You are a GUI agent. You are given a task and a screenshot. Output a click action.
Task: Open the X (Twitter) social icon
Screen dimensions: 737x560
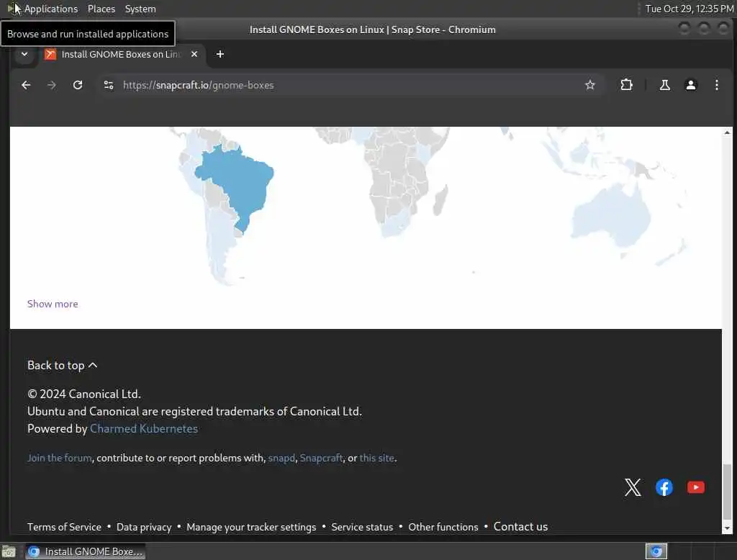(x=633, y=487)
